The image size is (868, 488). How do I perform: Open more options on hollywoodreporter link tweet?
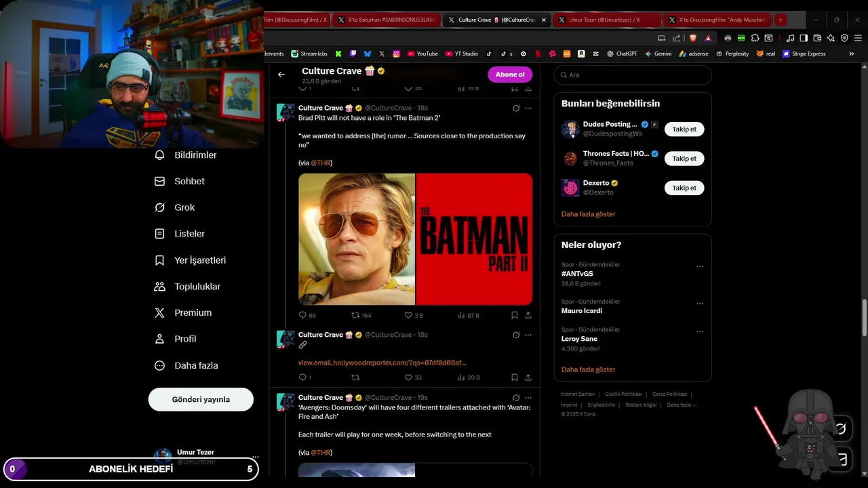click(528, 335)
